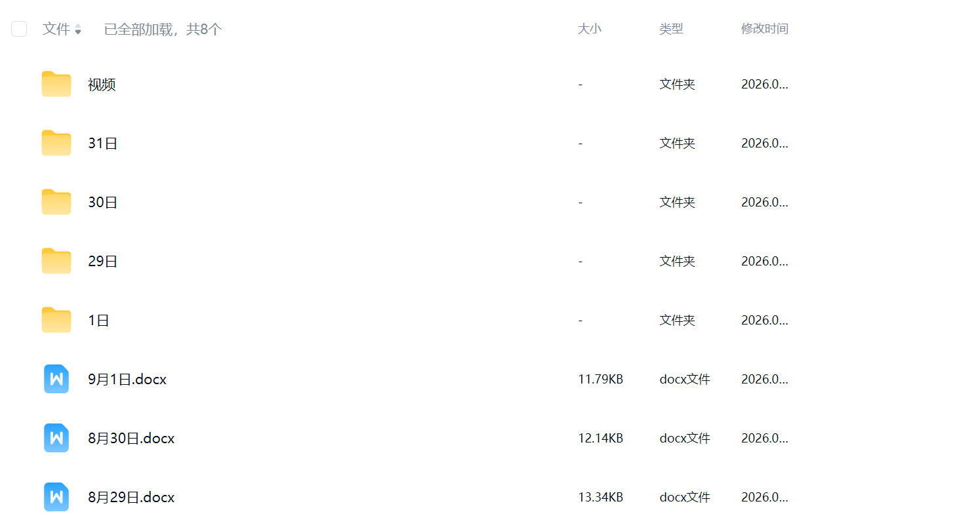The height and width of the screenshot is (531, 980).
Task: Sort by the 大小 column header
Action: tap(589, 29)
